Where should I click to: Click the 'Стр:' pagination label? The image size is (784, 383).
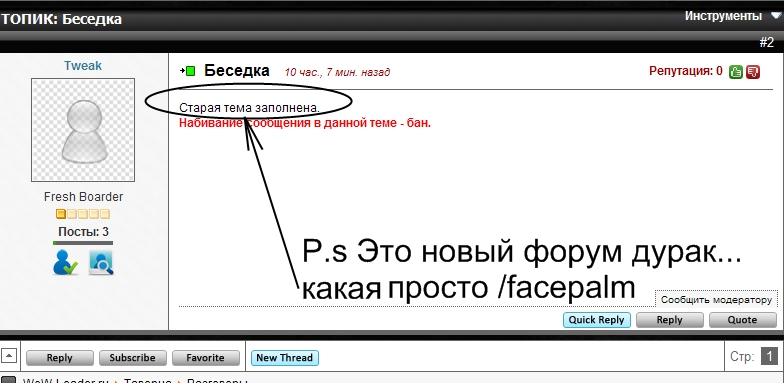pos(742,357)
